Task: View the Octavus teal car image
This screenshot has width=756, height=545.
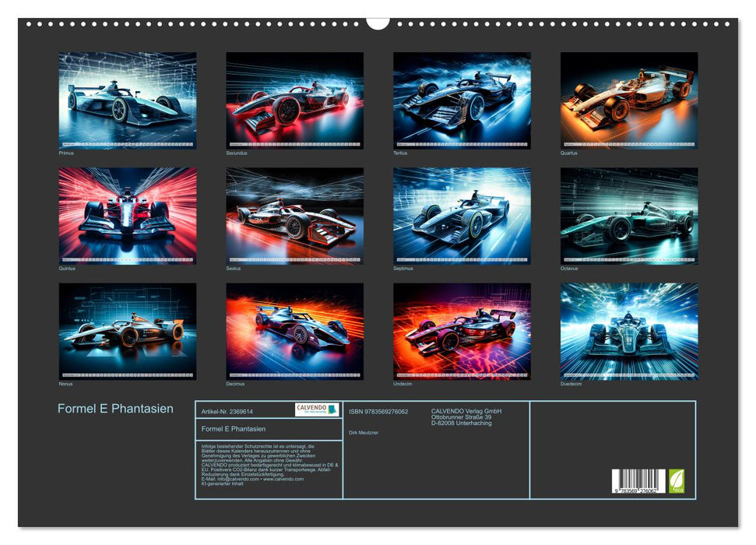Action: (x=629, y=216)
